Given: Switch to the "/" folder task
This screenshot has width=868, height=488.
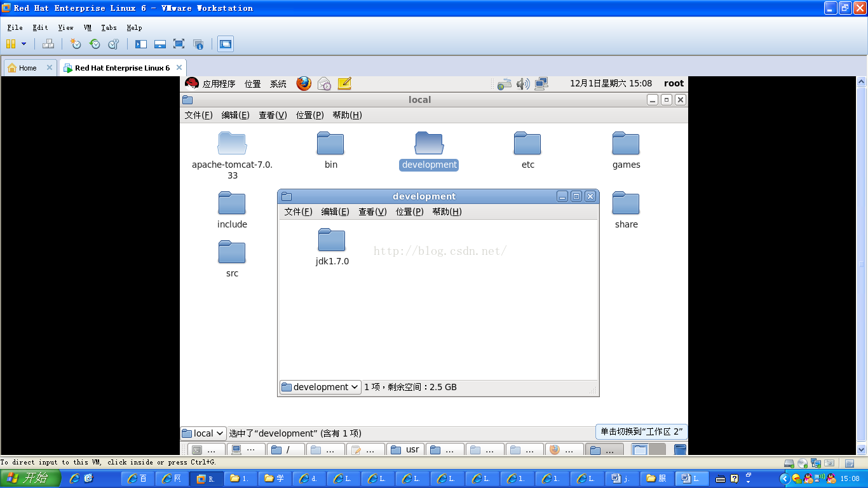Looking at the screenshot, I should pos(286,449).
